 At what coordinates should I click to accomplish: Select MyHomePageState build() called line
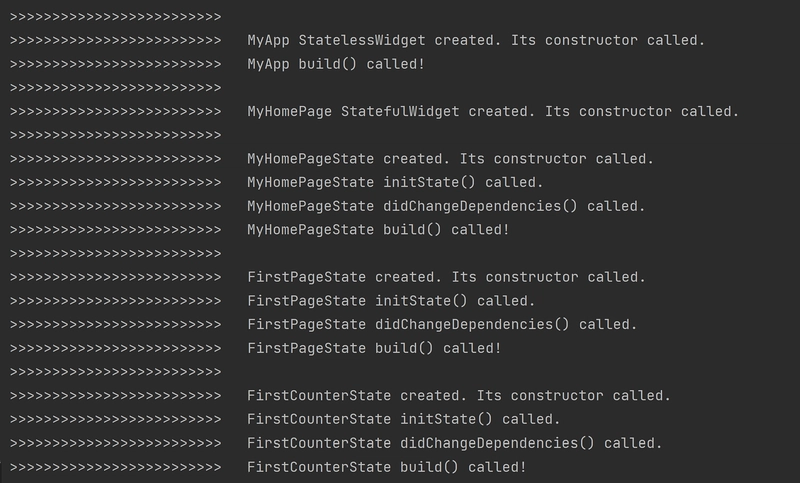coord(260,230)
